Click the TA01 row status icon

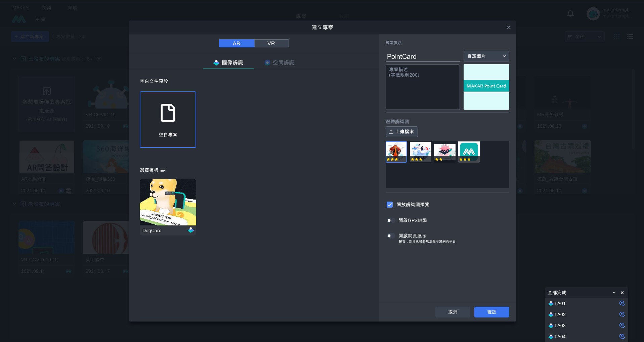click(x=622, y=303)
